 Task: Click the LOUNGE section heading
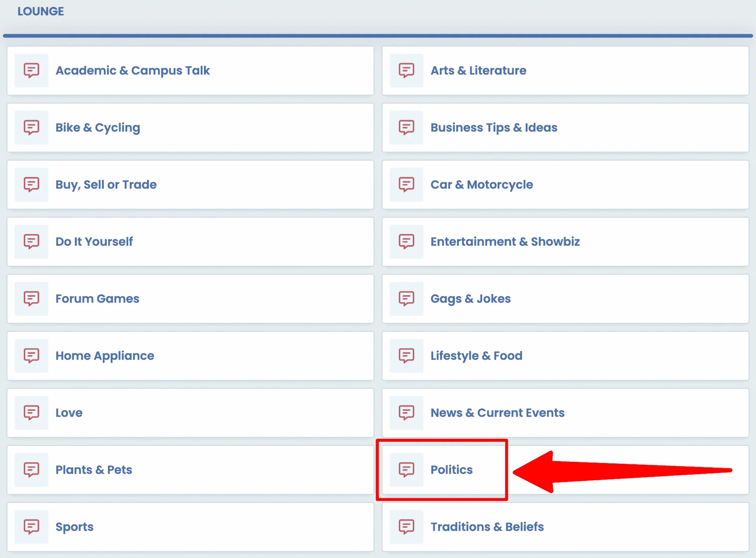click(x=41, y=11)
